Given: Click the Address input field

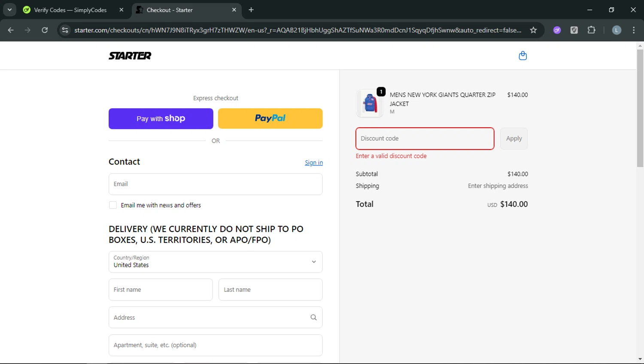Looking at the screenshot, I should click(216, 317).
